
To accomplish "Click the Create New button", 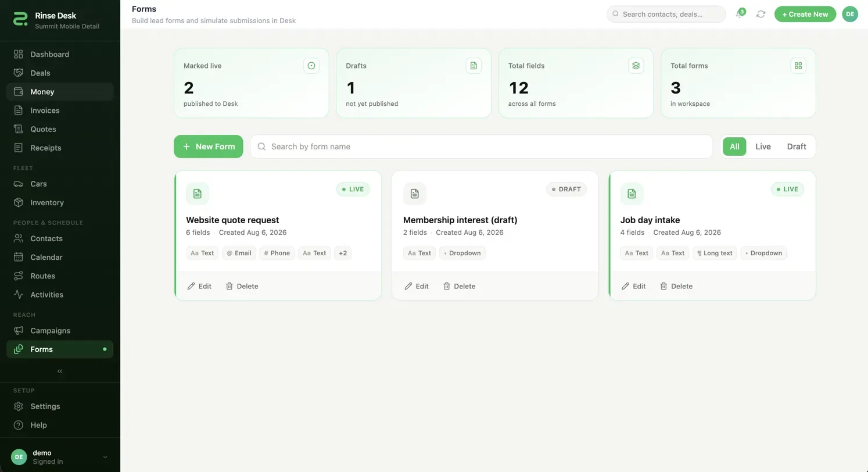I will (805, 14).
